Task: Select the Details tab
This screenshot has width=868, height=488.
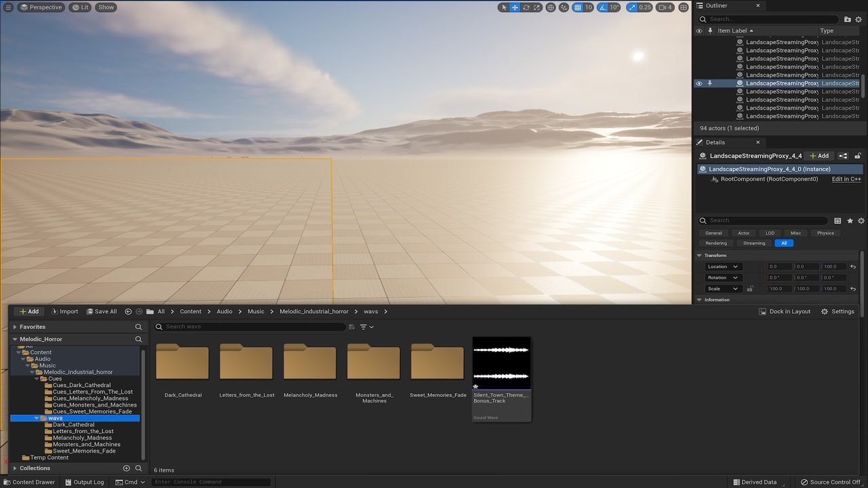Action: point(715,142)
